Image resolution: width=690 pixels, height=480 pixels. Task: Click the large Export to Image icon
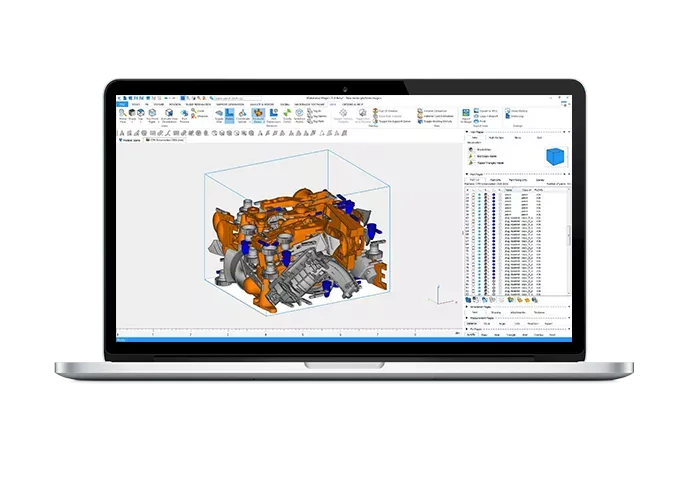click(x=466, y=113)
